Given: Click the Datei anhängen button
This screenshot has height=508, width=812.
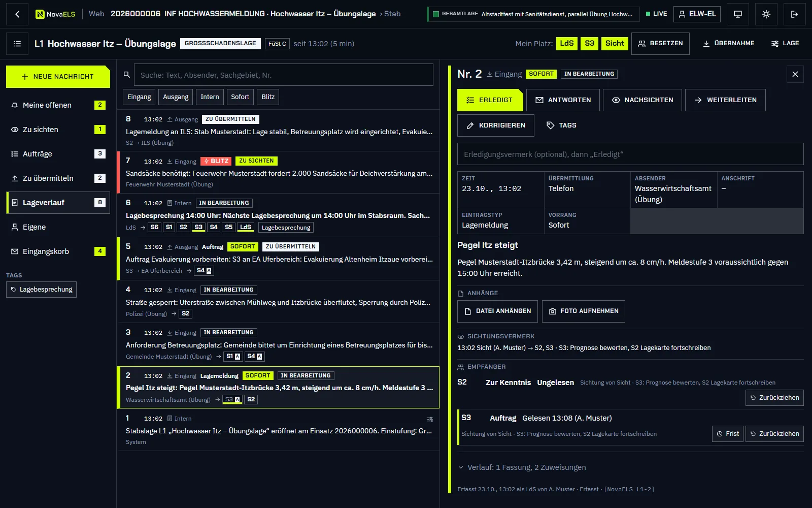Looking at the screenshot, I should point(497,311).
